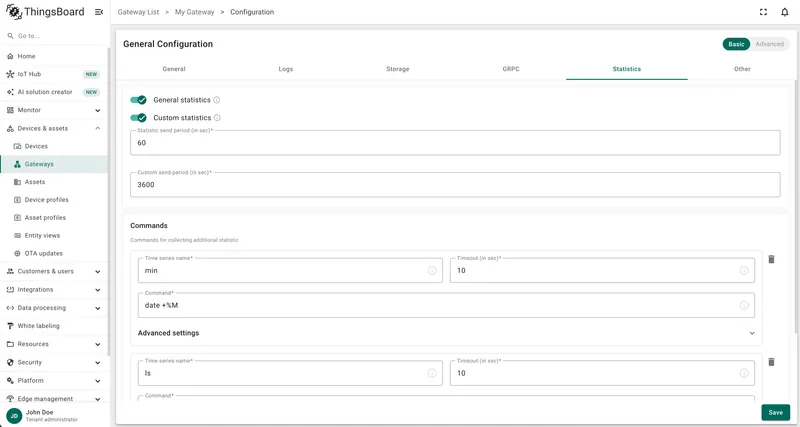Click the 'ls' time series name field
Viewport: 800px width, 427px height.
coord(290,373)
